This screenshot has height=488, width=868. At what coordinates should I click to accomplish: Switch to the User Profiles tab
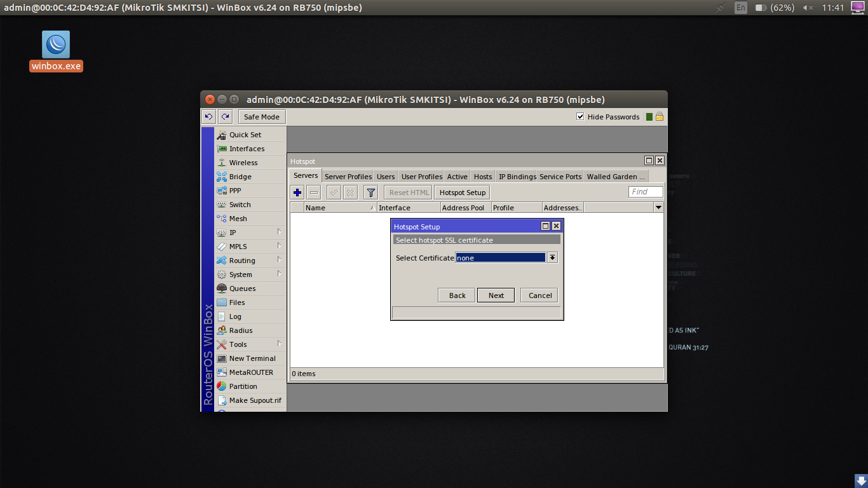pyautogui.click(x=422, y=177)
